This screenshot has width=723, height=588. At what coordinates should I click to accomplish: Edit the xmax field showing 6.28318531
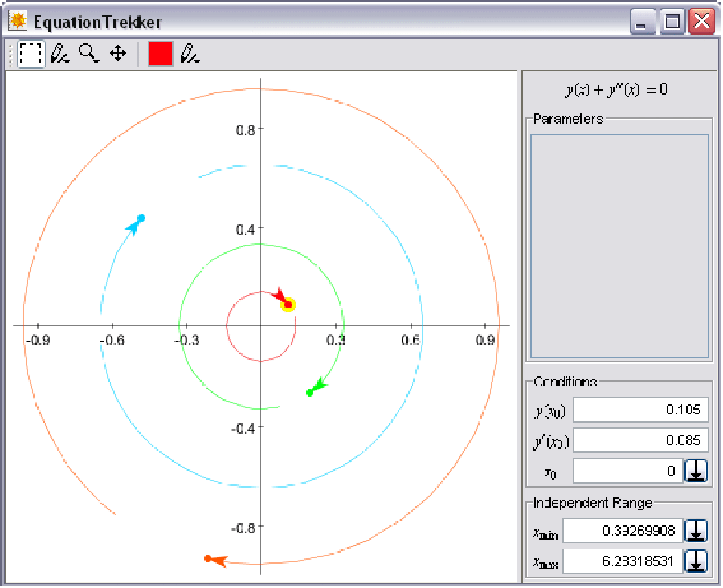click(x=623, y=561)
